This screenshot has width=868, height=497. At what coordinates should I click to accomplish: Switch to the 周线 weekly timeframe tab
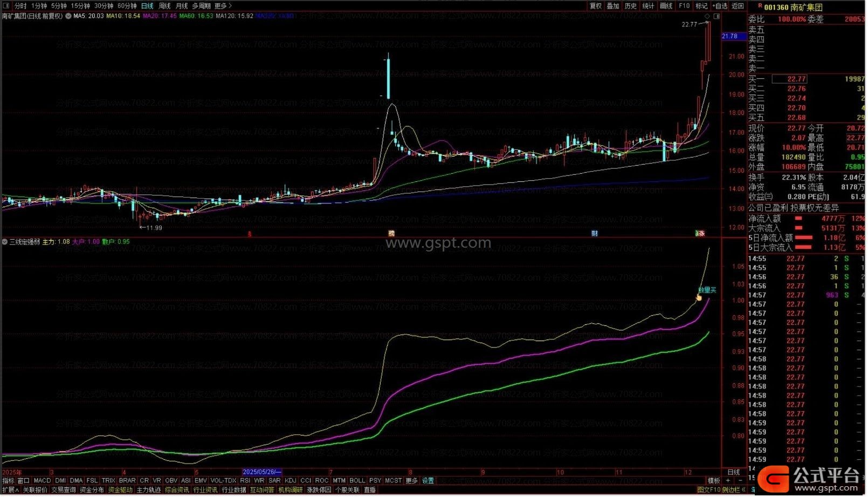tap(164, 6)
